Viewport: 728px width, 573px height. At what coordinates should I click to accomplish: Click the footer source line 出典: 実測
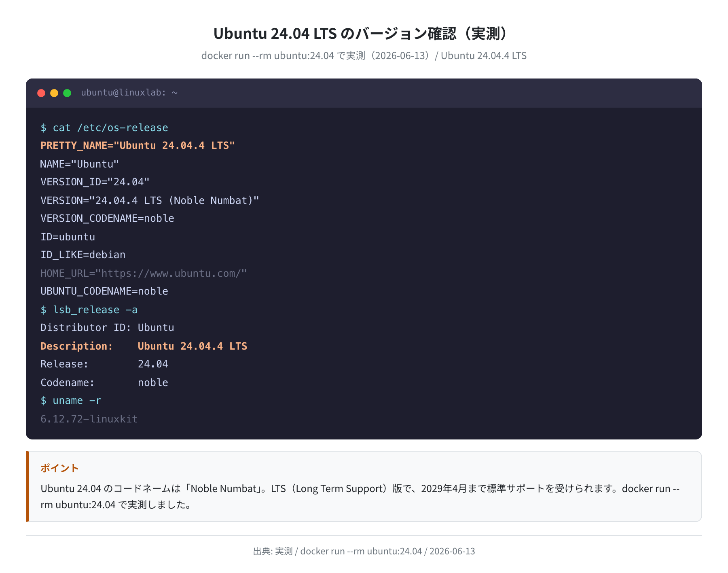364,551
